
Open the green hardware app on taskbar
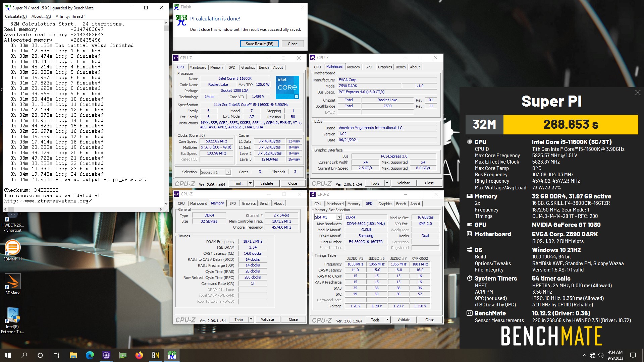coord(122,355)
